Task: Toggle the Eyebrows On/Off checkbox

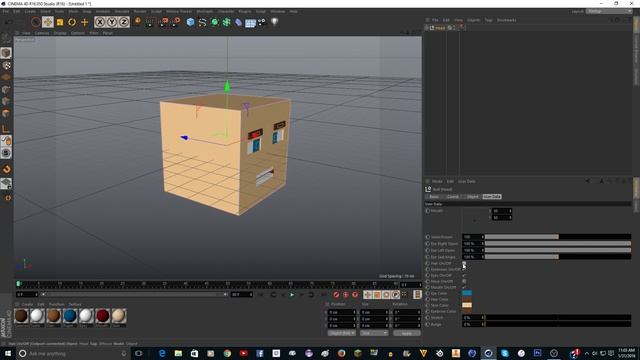Action: (x=464, y=269)
